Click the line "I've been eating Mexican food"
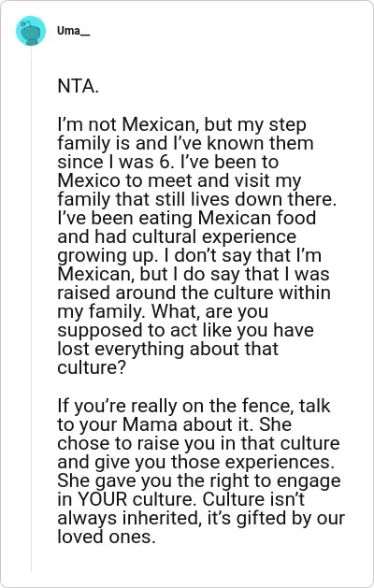 click(186, 219)
